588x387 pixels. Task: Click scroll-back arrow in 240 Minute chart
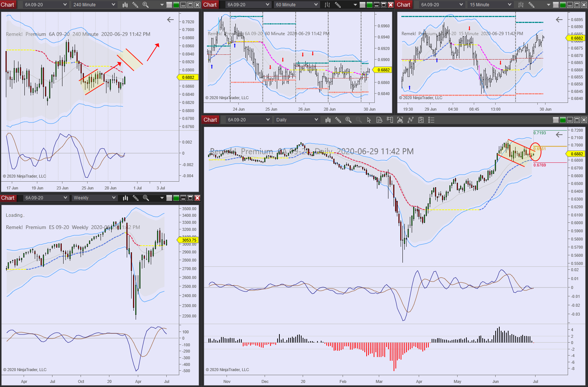170,20
